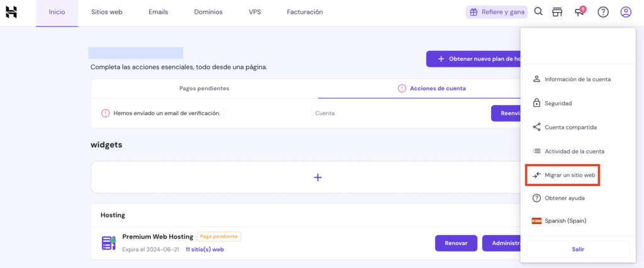Choose Seguridad from account menu

pos(558,103)
